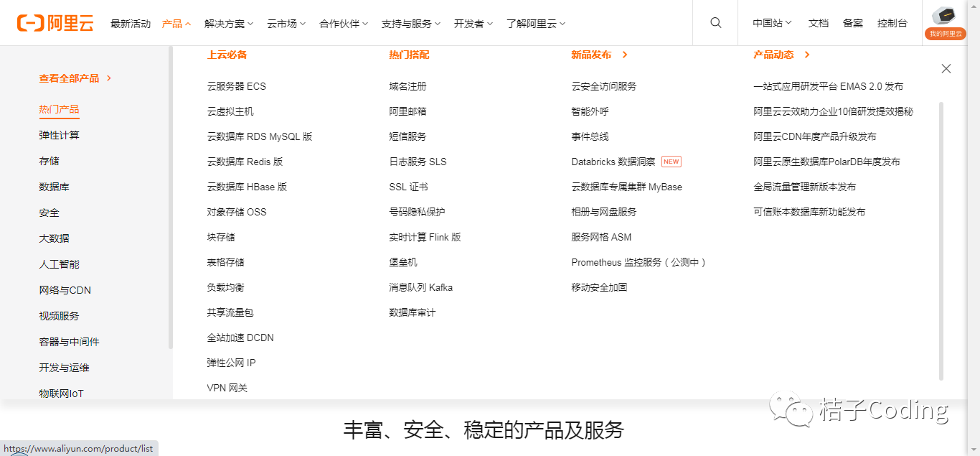Select 大数据 category in sidebar

[x=54, y=238]
